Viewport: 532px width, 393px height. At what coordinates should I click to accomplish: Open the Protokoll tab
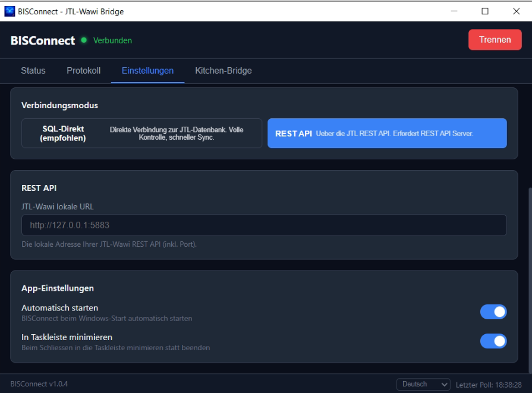(x=83, y=71)
